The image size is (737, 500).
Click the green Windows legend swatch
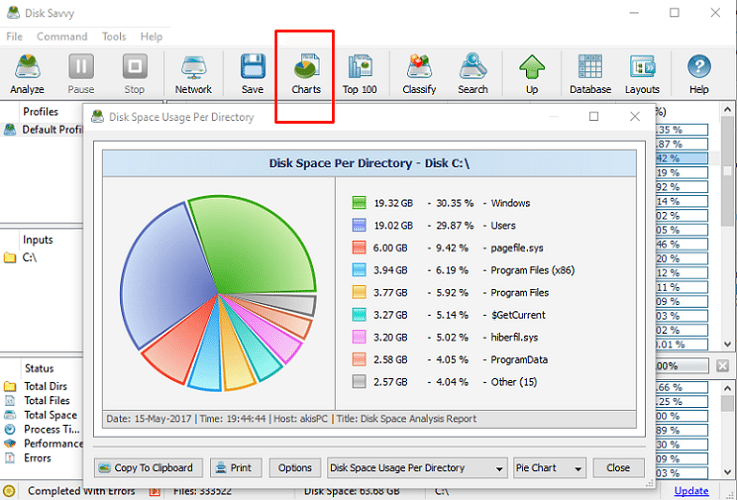359,203
